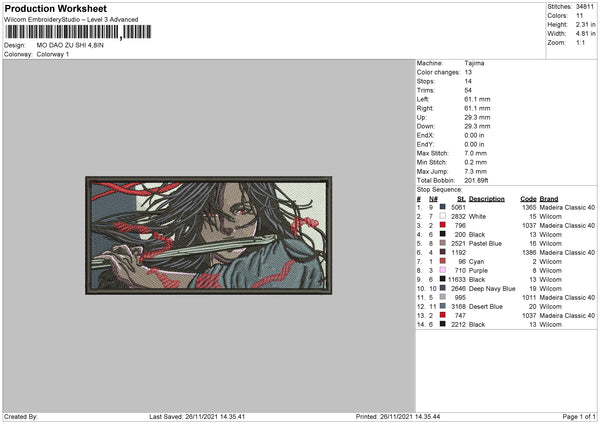Click the Zoom value 1:1
This screenshot has width=600, height=424.
[x=580, y=42]
